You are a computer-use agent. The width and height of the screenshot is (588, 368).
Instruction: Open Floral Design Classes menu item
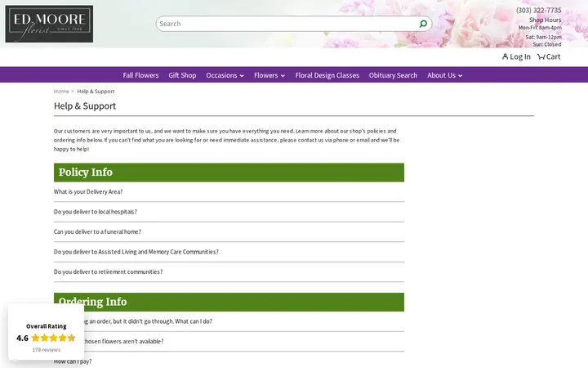(327, 75)
